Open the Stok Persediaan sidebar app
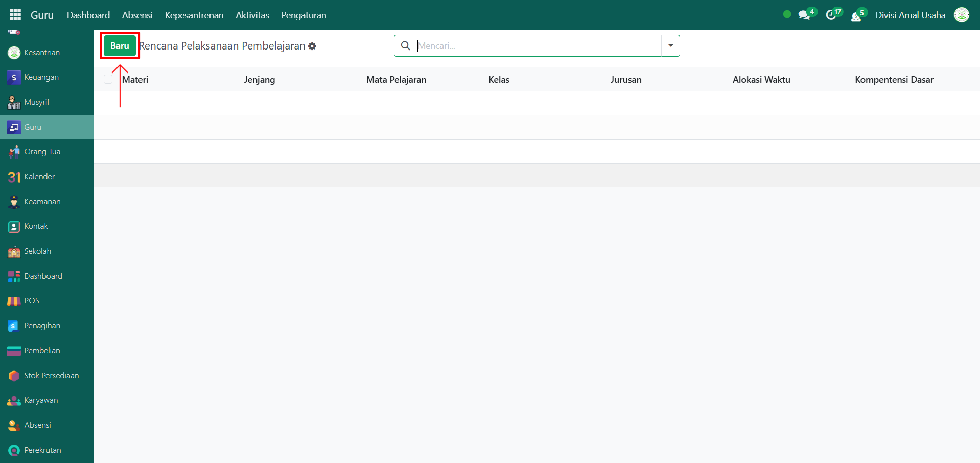The height and width of the screenshot is (463, 980). [x=51, y=376]
